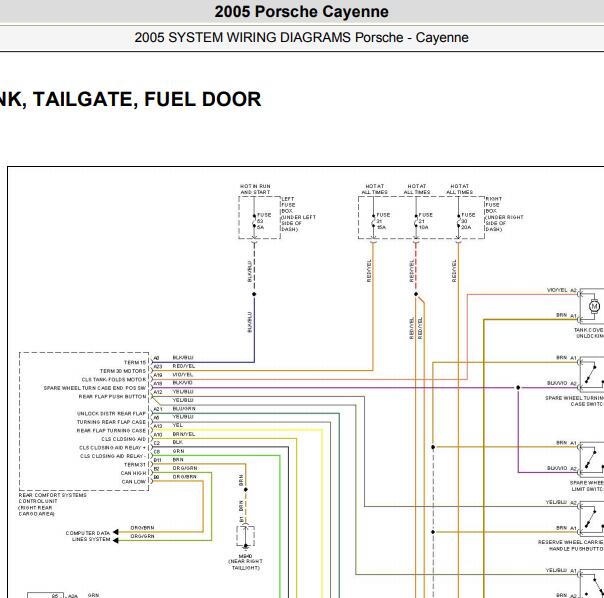Screen dimensions: 604x598
Task: Click the arrowhead of the ORG/BRN data line
Action: pos(115,532)
